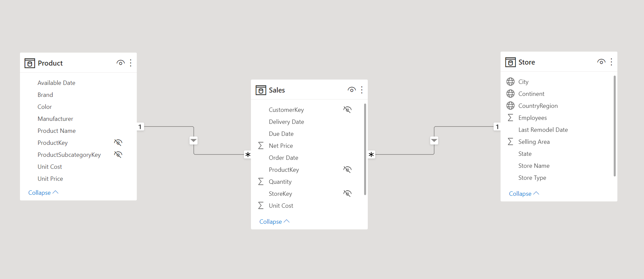Click the Store table icon
Screen dimensions: 644x279
(510, 62)
